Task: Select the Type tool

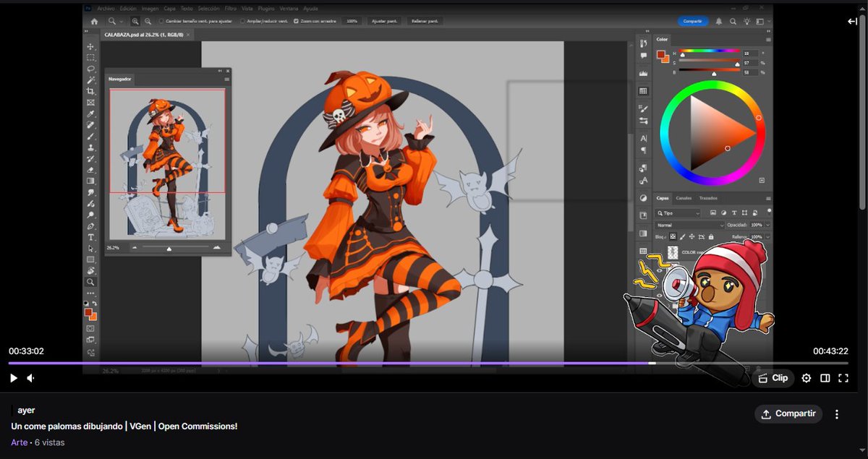Action: [90, 236]
